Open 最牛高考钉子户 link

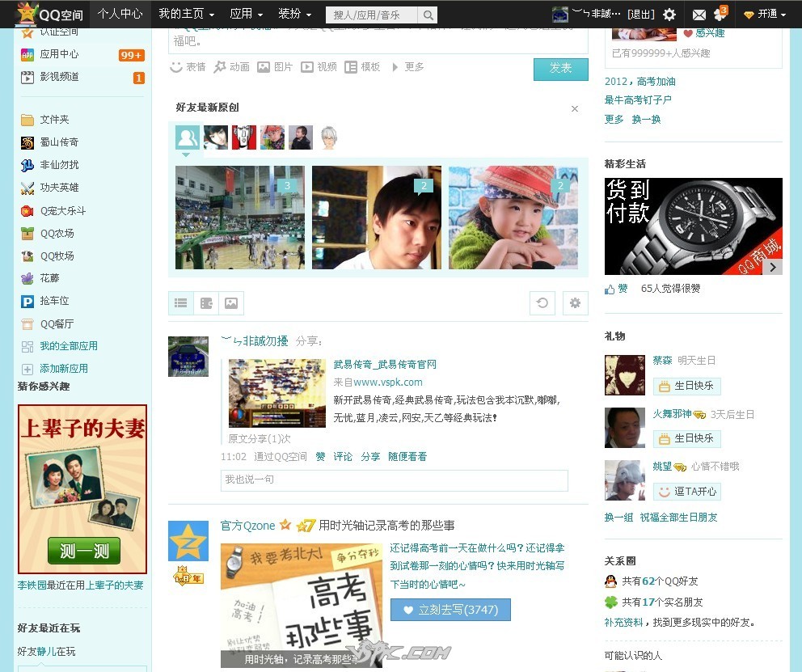tap(638, 100)
